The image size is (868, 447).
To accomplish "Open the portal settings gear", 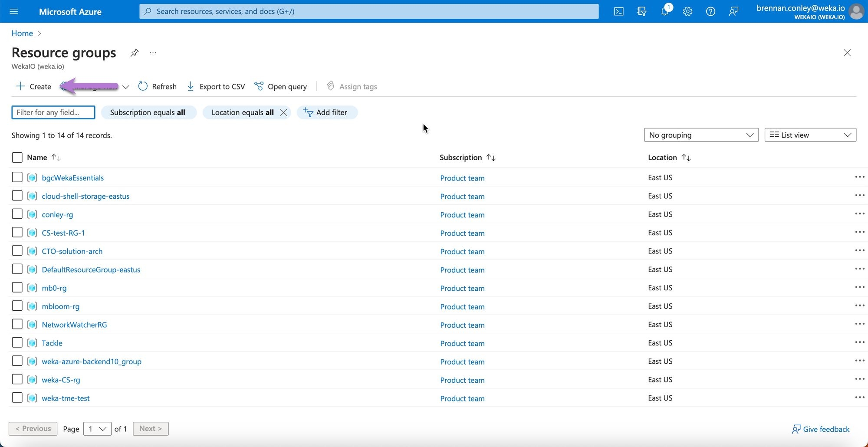I will (687, 12).
